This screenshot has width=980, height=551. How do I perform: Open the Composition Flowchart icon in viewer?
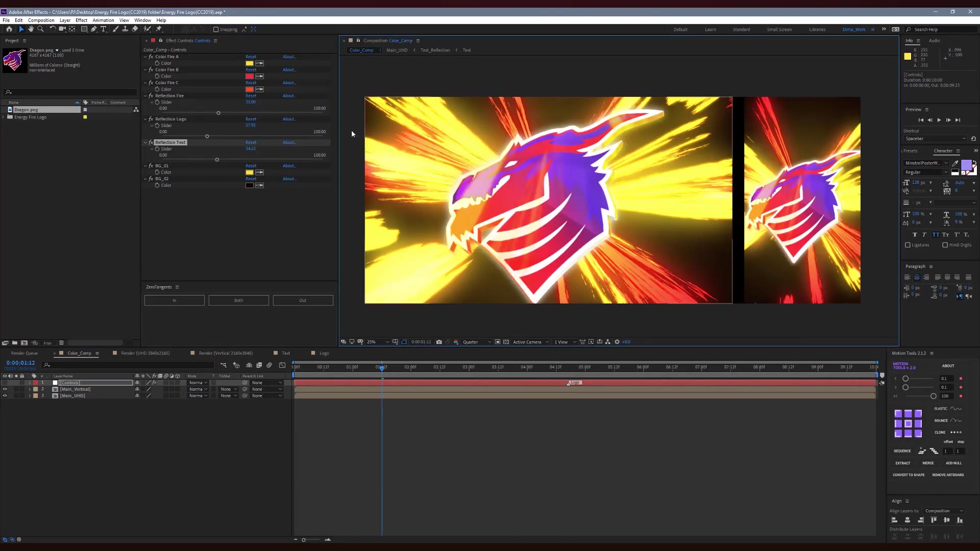[x=608, y=342]
